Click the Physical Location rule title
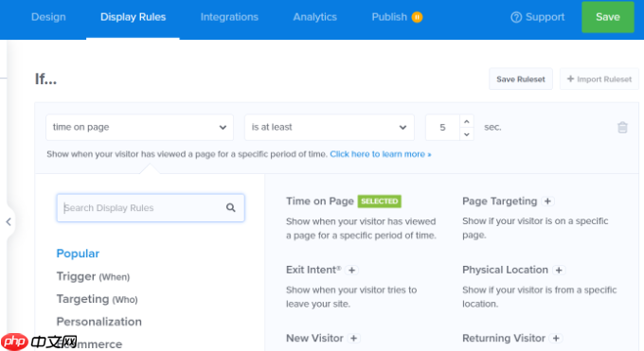This screenshot has height=351, width=644. pos(505,270)
